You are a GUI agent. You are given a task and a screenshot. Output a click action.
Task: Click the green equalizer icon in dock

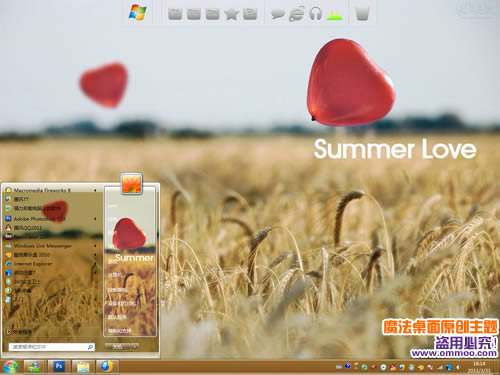pyautogui.click(x=334, y=15)
